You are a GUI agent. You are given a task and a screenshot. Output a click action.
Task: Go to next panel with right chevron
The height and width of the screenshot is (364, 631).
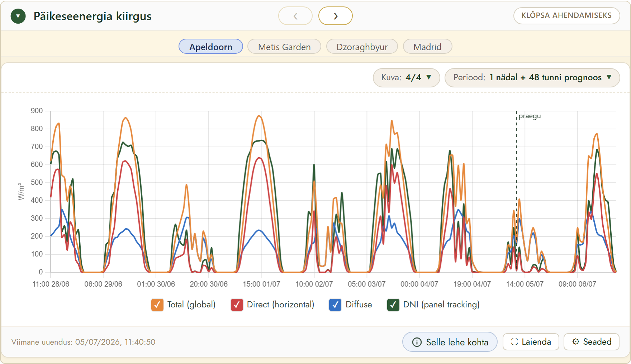click(x=336, y=16)
